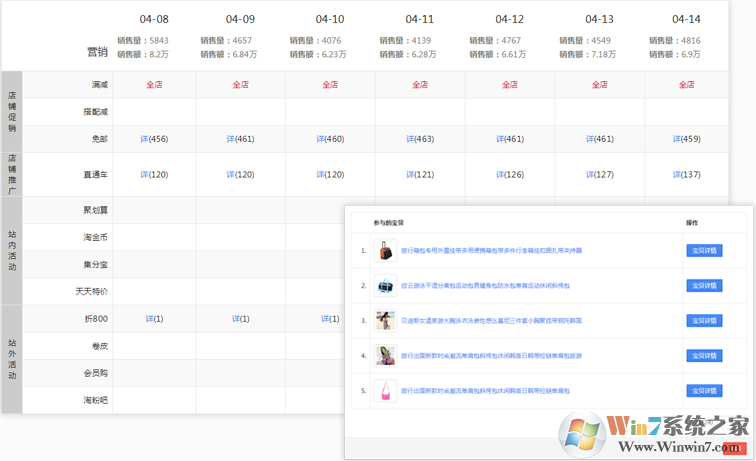Click the orange suitcase product thumbnail
Viewport: 756px width, 461px height.
[384, 251]
